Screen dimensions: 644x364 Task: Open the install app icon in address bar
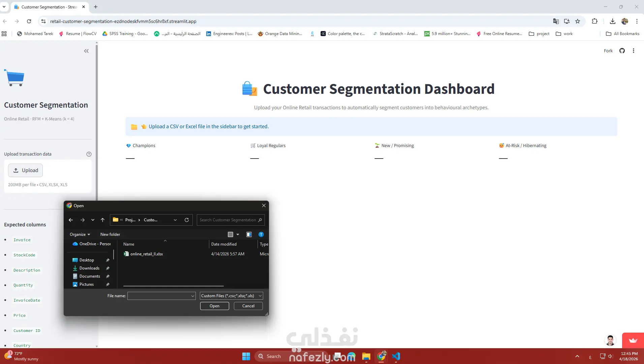pos(567,21)
